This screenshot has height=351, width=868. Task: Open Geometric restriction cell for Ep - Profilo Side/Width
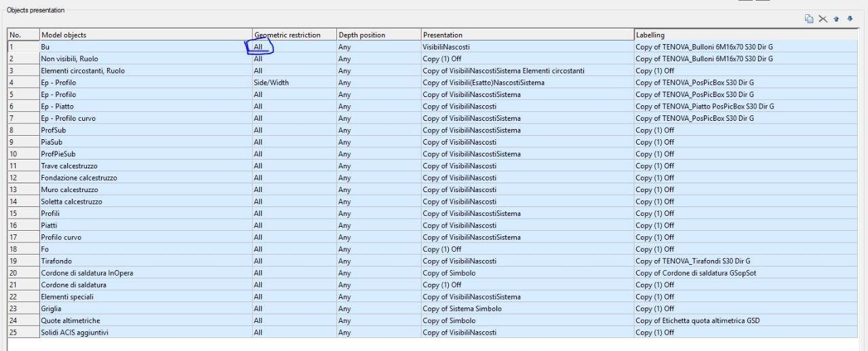[x=294, y=83]
